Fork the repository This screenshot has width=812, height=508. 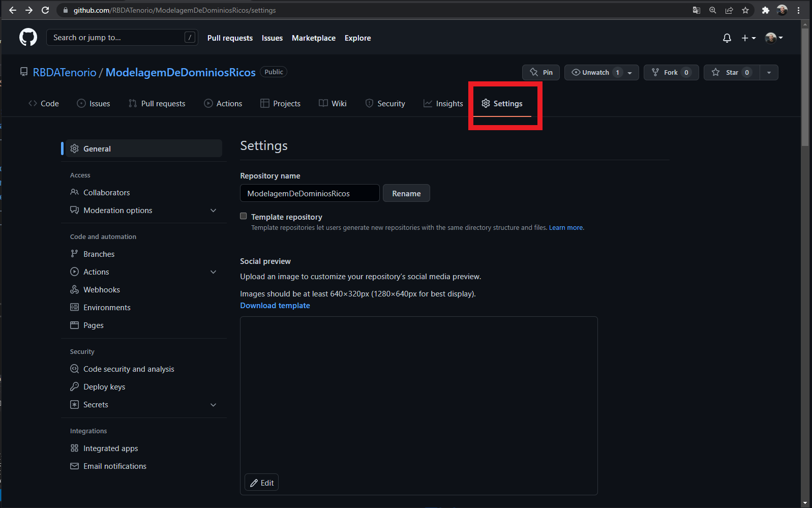(x=671, y=72)
